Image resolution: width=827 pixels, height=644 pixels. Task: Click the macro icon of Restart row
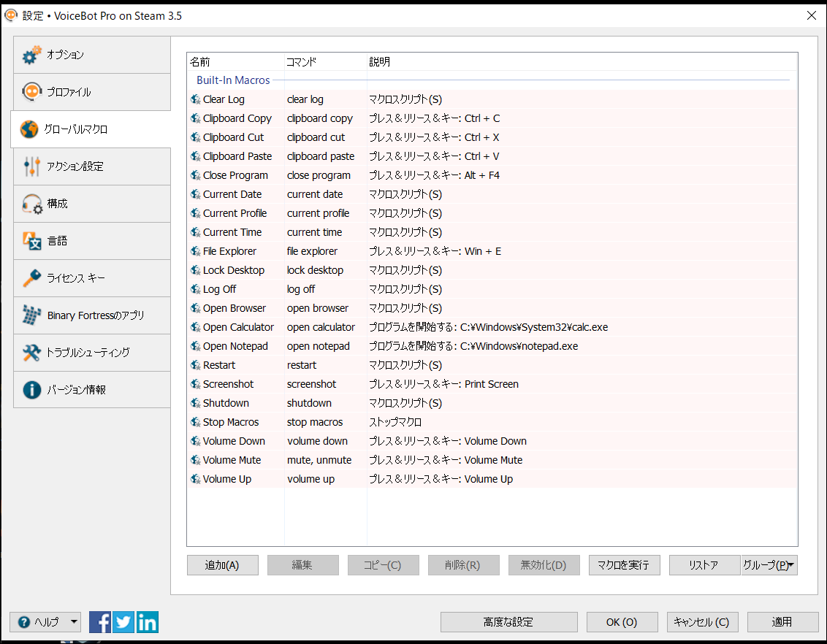[x=196, y=365]
